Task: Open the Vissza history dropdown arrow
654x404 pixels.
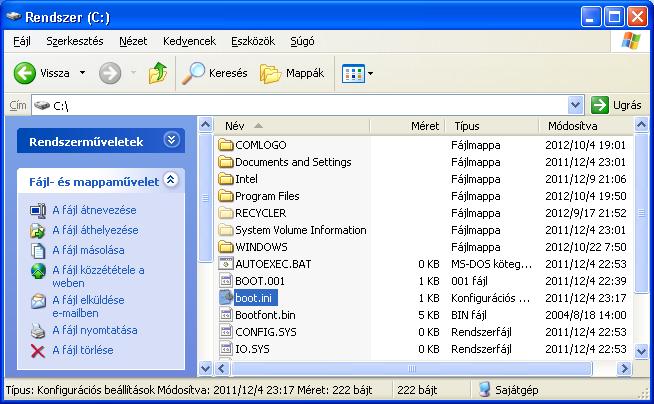Action: click(83, 73)
